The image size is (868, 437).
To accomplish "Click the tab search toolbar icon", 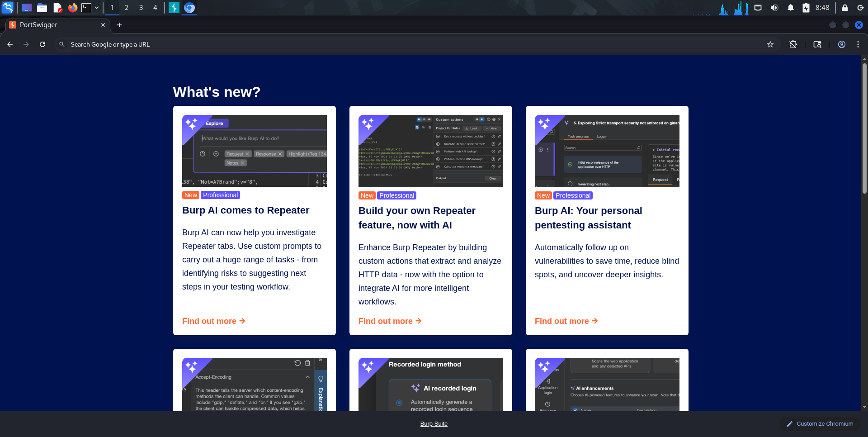I will click(817, 44).
